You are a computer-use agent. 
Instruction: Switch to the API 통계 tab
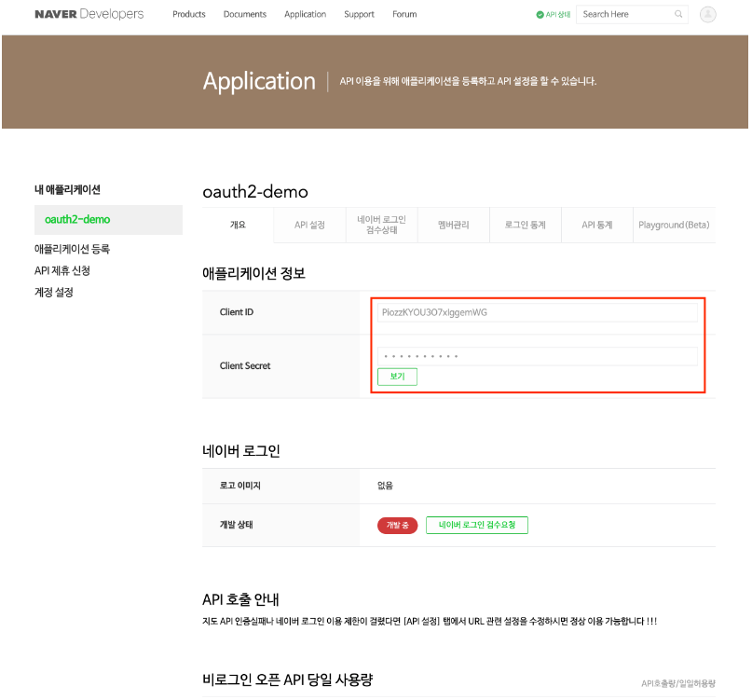[597, 225]
